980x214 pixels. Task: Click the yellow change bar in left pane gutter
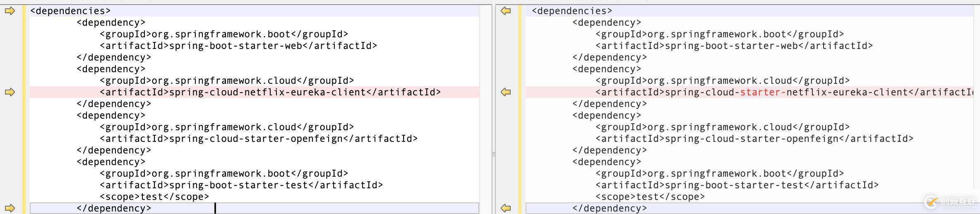[x=24, y=108]
